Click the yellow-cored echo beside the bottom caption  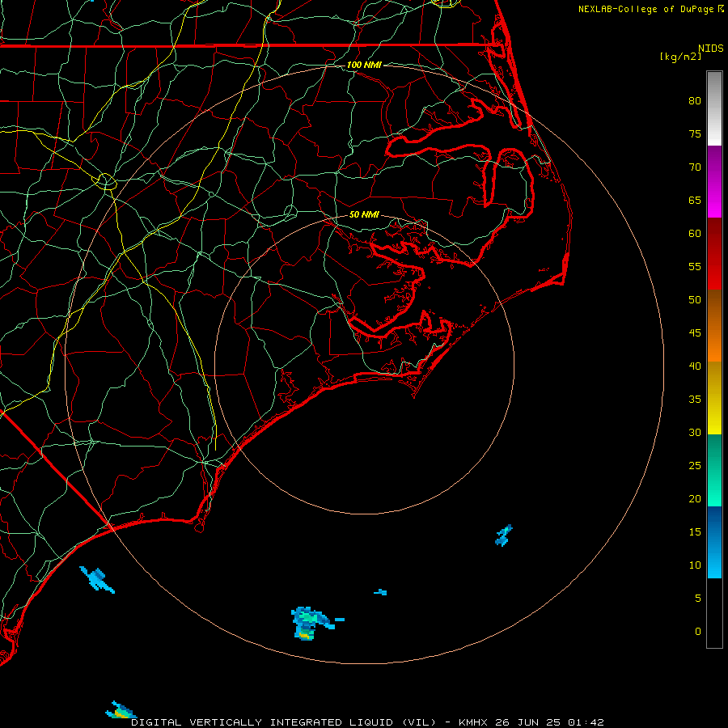121,710
